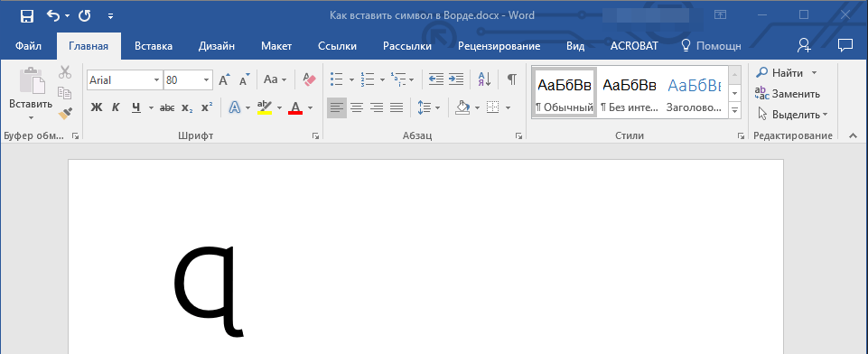
Task: Switch to the Вставка tab
Action: coord(154,46)
